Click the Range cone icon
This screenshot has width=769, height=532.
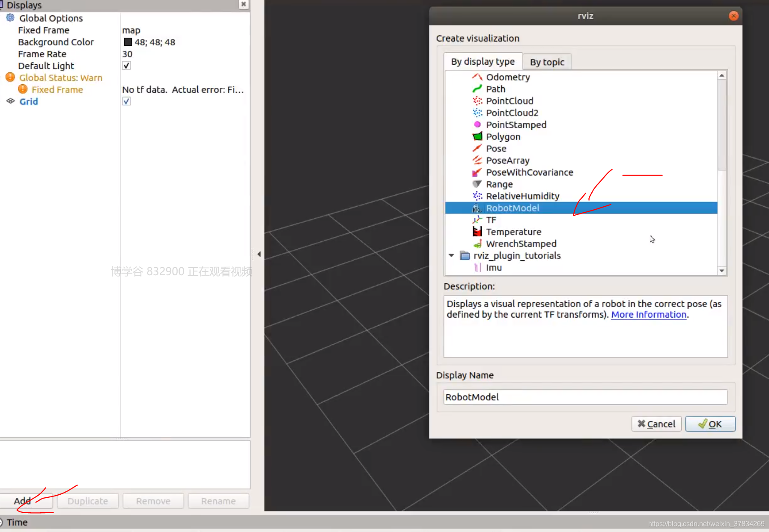pos(477,184)
